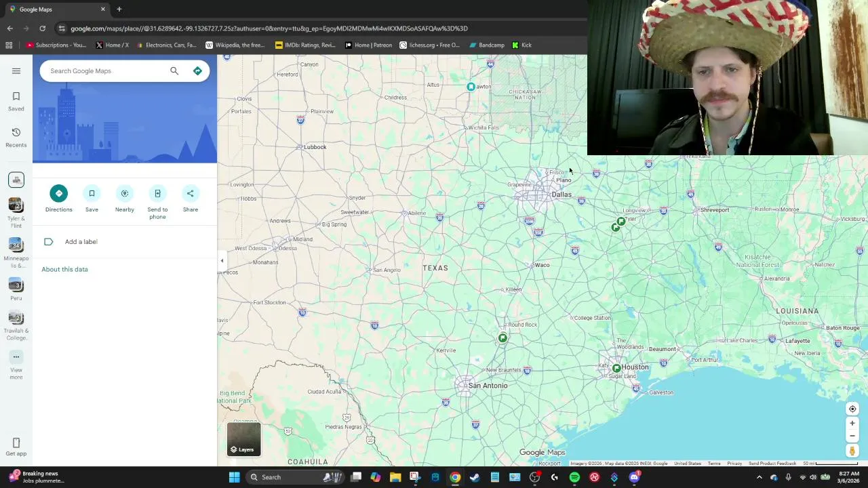This screenshot has height=488, width=868.
Task: Click the Houston city label
Action: point(635,367)
